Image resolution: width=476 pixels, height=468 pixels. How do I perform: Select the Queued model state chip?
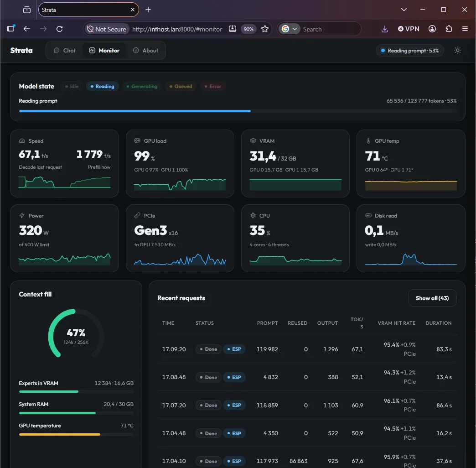coord(181,86)
